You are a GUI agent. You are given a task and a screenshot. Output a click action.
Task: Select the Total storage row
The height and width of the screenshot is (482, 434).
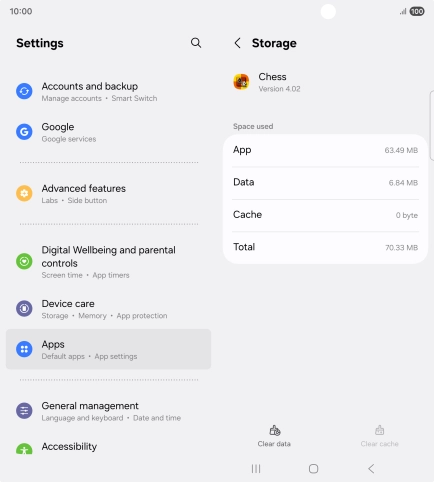click(x=325, y=247)
